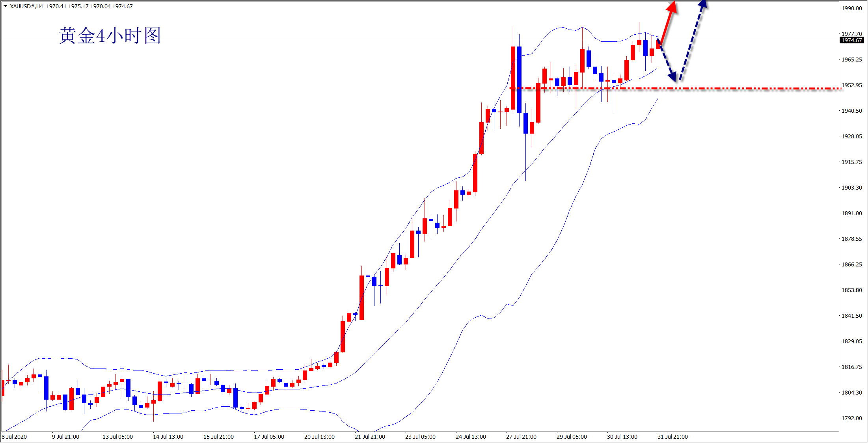Click the 21 Jul 21:00 time label
This screenshot has height=443, width=868.
[370, 437]
